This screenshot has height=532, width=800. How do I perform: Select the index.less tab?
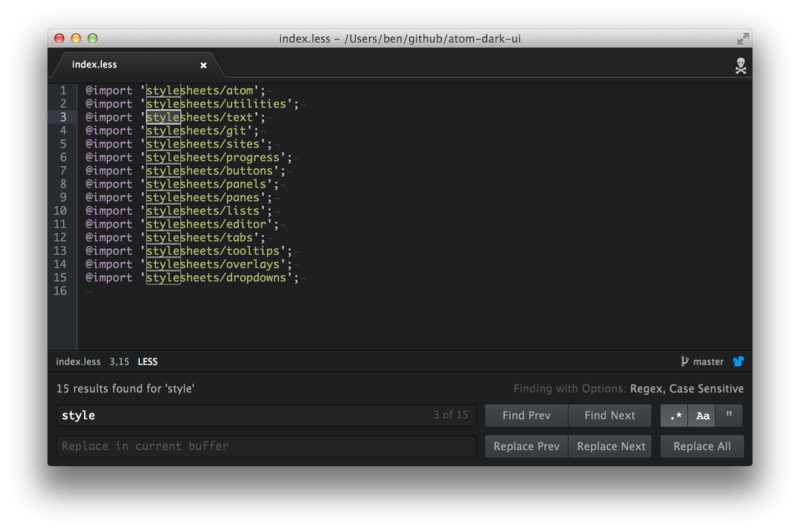[95, 65]
